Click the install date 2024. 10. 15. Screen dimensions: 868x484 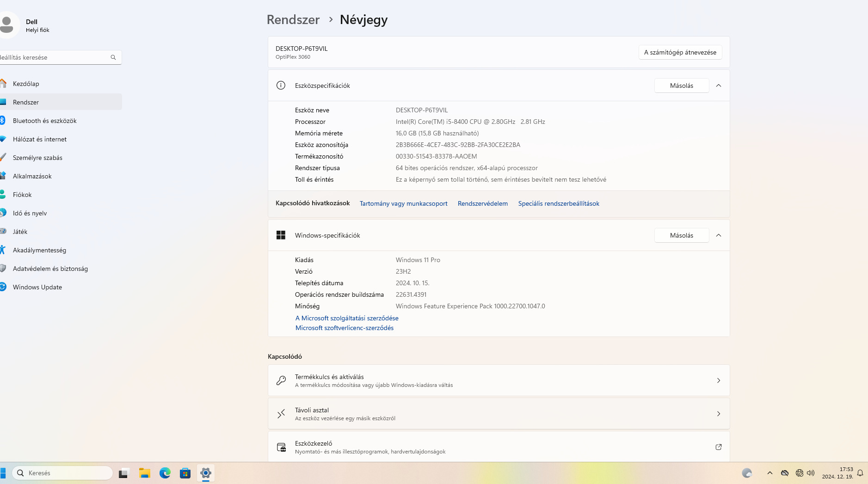click(x=412, y=283)
